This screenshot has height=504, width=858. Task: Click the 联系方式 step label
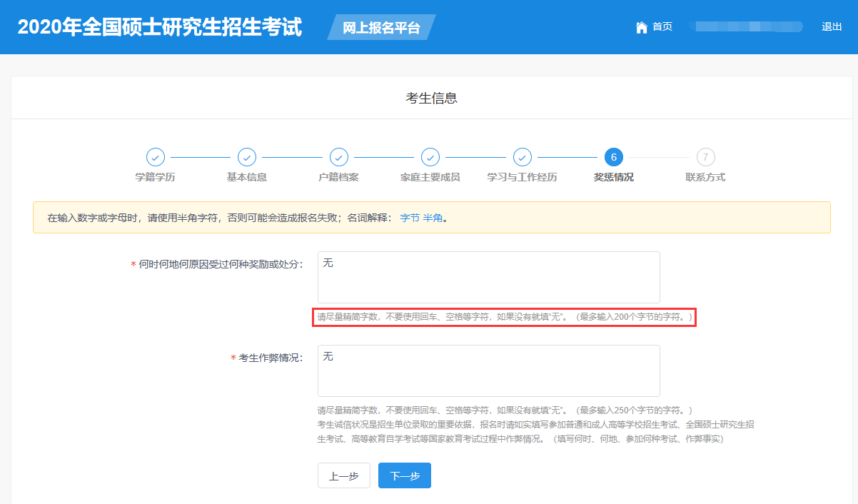point(705,177)
